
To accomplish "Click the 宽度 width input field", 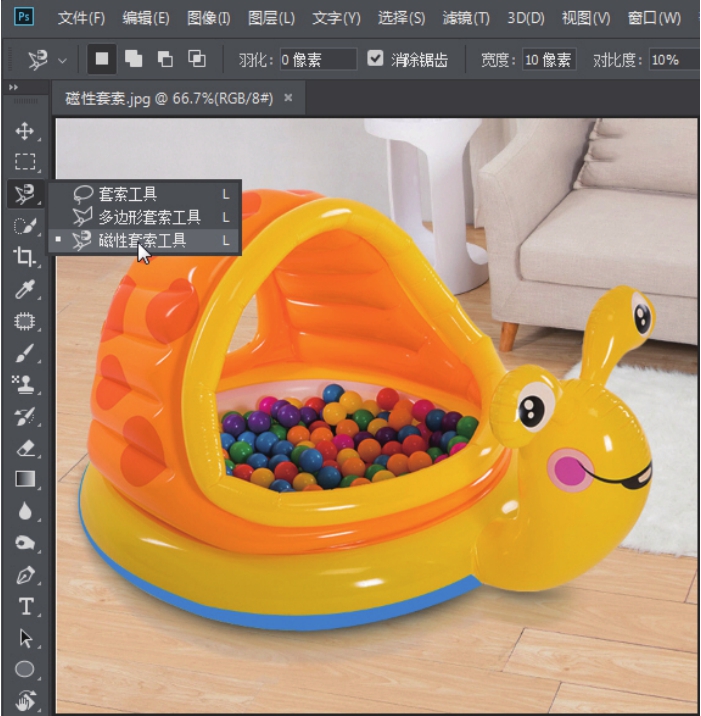I will tap(549, 59).
